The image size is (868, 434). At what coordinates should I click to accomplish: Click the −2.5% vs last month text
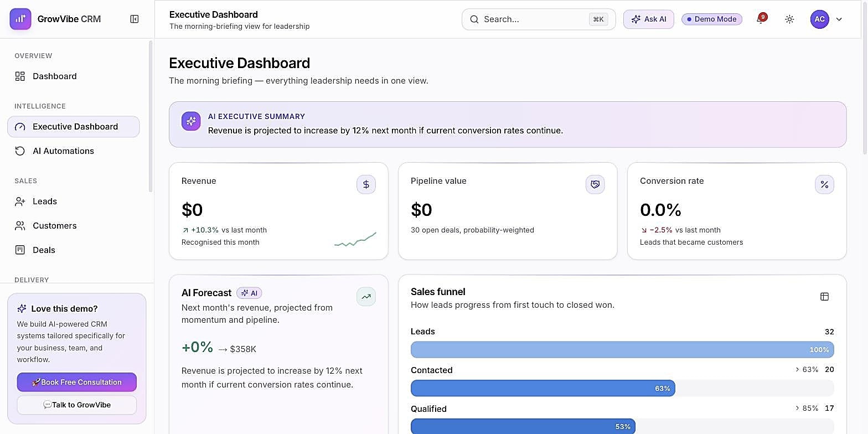coord(680,230)
